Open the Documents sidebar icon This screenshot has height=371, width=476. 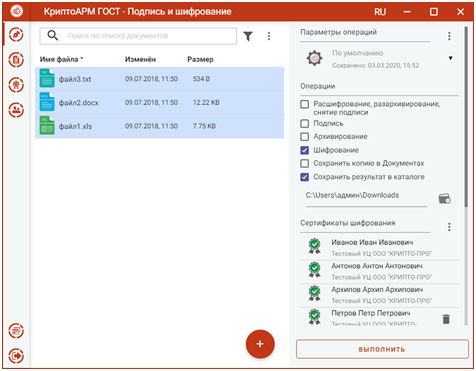click(x=16, y=60)
